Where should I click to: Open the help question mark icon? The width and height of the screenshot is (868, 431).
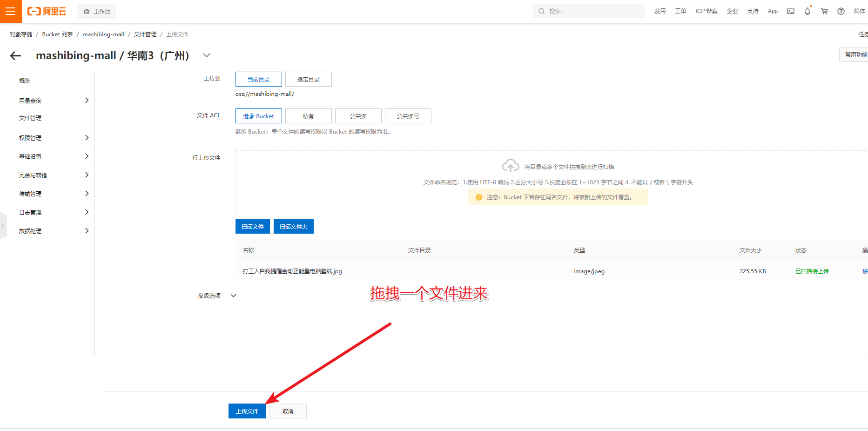click(x=841, y=11)
